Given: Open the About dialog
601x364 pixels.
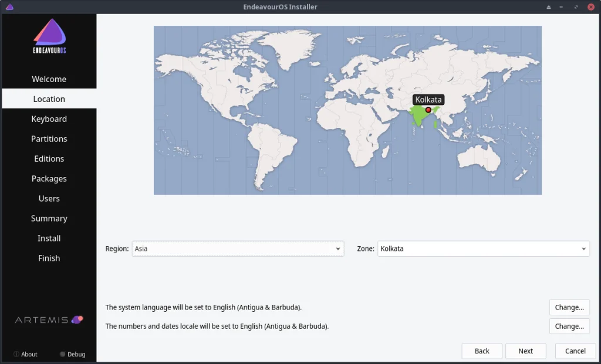Looking at the screenshot, I should (25, 354).
